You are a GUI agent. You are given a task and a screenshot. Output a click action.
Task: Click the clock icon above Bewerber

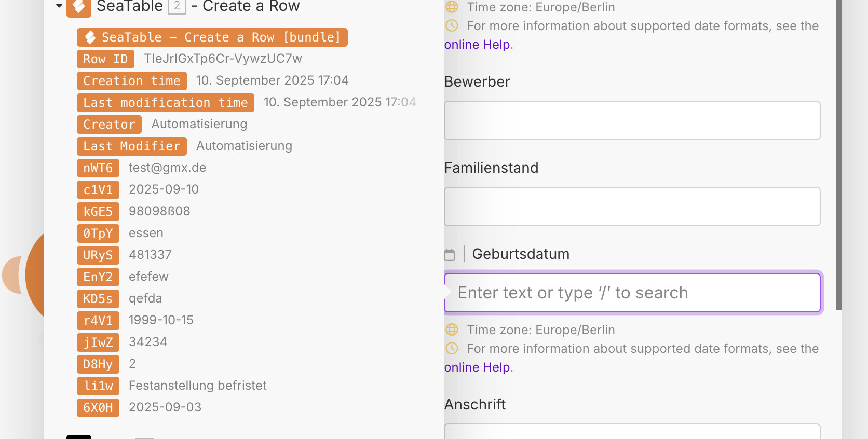pyautogui.click(x=452, y=25)
